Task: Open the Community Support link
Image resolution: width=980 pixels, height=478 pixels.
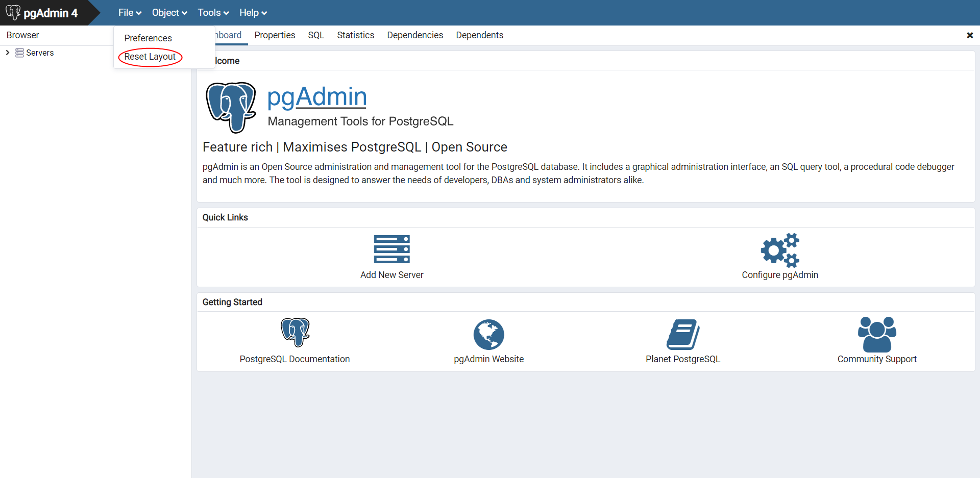Action: pos(877,359)
